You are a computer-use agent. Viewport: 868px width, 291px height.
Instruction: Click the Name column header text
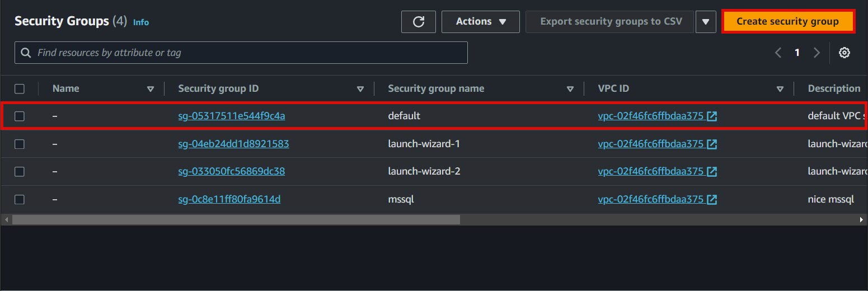[x=65, y=88]
